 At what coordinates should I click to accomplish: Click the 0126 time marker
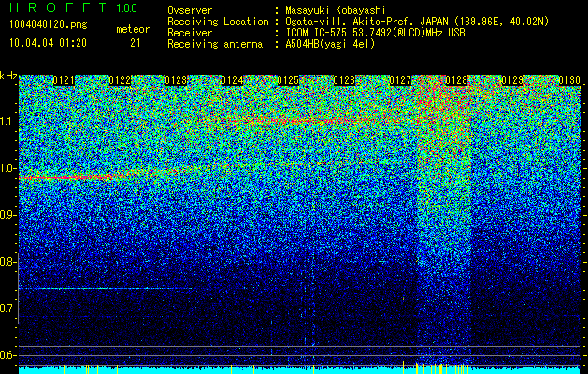point(344,80)
